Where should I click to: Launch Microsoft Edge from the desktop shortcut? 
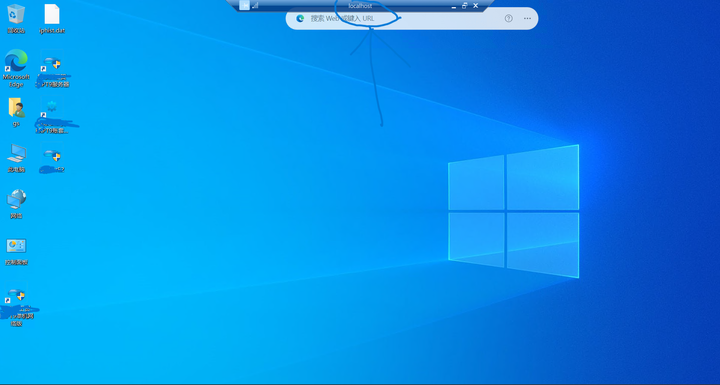coord(16,68)
